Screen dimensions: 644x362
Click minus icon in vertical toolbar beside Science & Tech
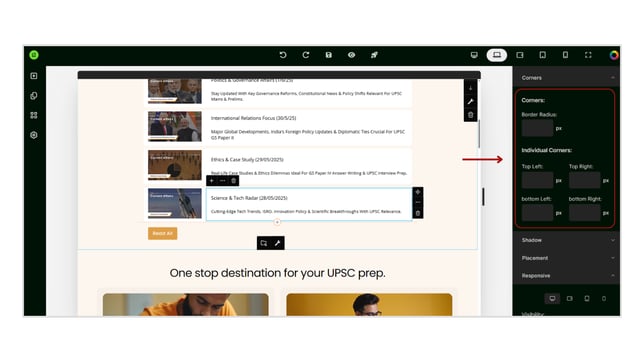[418, 203]
